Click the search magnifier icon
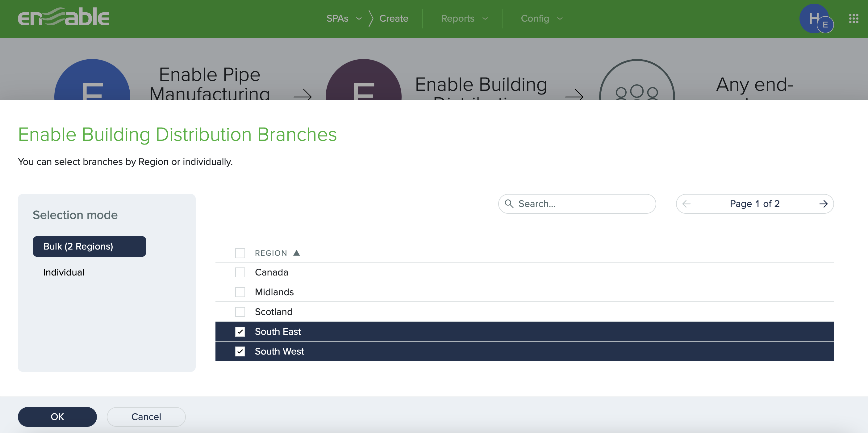The height and width of the screenshot is (433, 868). [x=509, y=204]
